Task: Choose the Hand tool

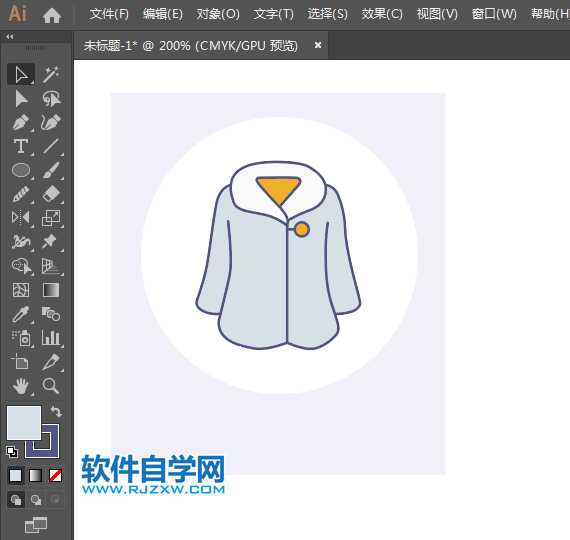Action: [21, 386]
